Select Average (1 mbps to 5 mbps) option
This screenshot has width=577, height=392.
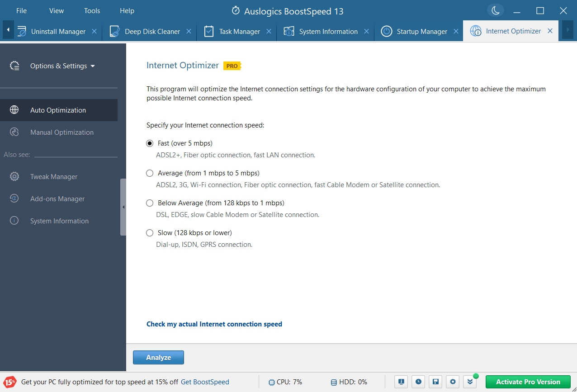[150, 173]
